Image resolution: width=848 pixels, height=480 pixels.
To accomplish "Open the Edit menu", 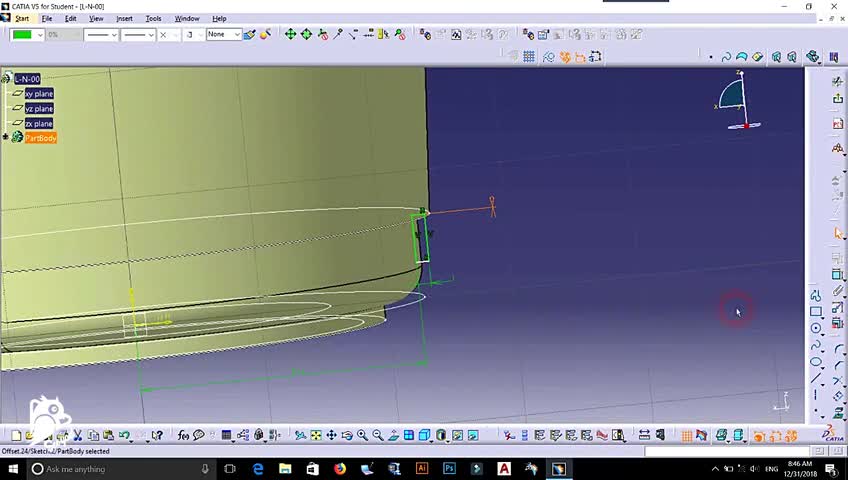I will (71, 18).
